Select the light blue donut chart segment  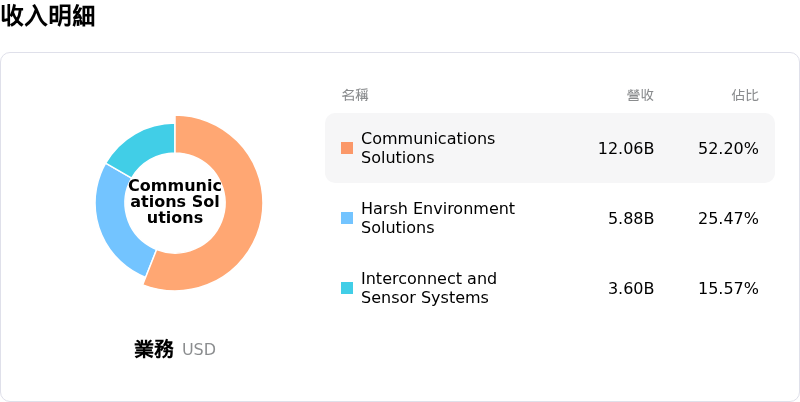point(116,219)
